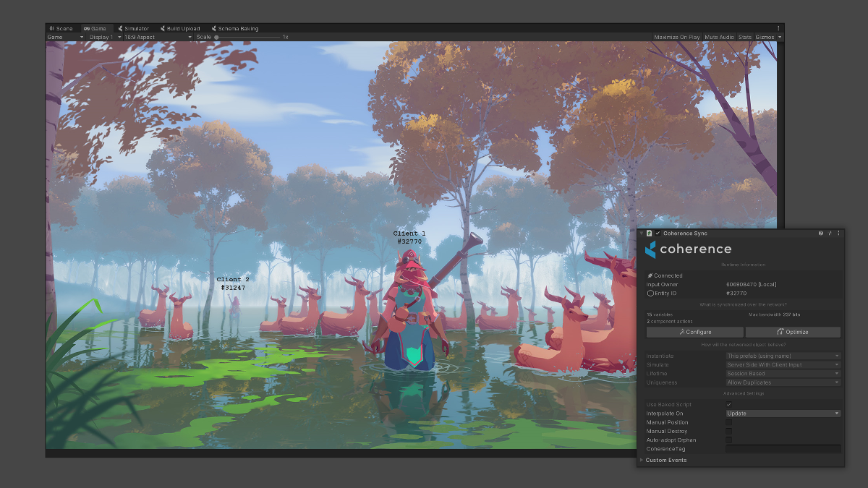
Task: Click the Configure button
Action: click(695, 332)
